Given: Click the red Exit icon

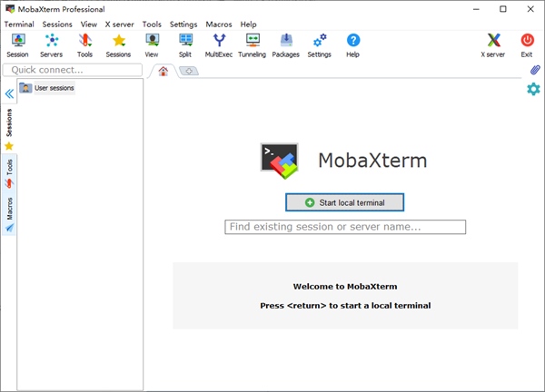Looking at the screenshot, I should click(x=527, y=44).
